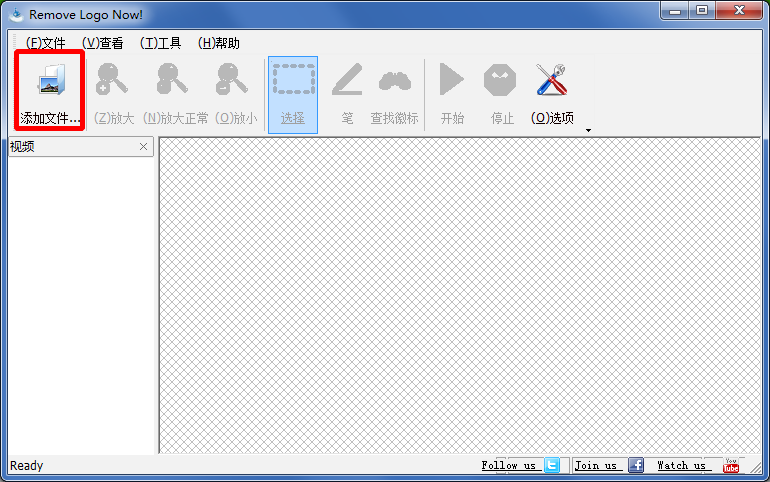Click the Facebook icon
Viewport: 770px width, 482px height.
636,465
